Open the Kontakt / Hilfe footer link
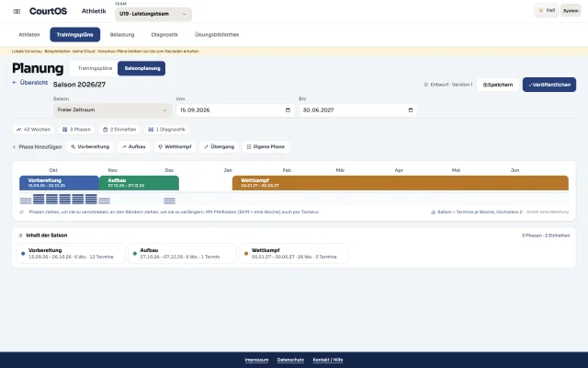The width and height of the screenshot is (588, 368). click(x=328, y=360)
